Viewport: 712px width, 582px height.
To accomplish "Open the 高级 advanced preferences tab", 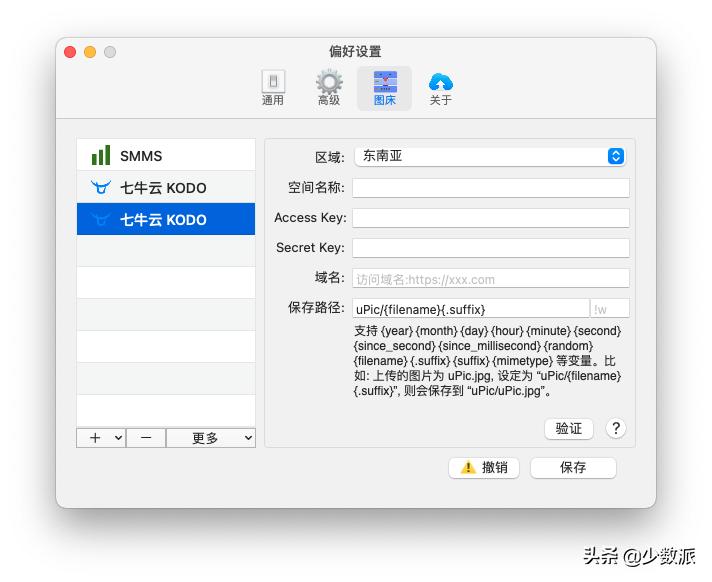I will click(x=329, y=88).
